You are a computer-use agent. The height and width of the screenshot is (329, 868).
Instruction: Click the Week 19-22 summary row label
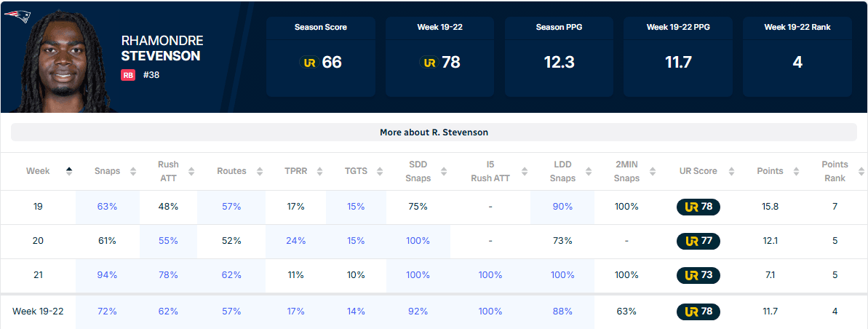[x=38, y=312]
